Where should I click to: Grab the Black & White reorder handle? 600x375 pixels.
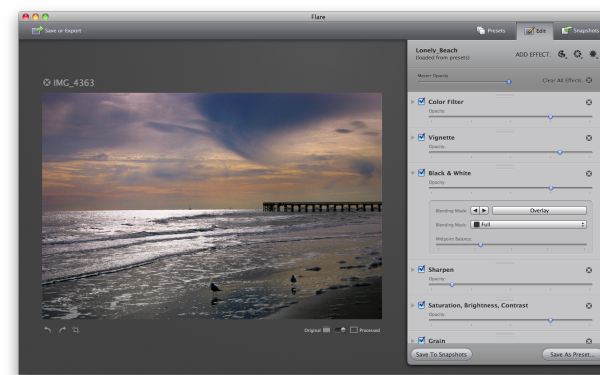coord(505,167)
